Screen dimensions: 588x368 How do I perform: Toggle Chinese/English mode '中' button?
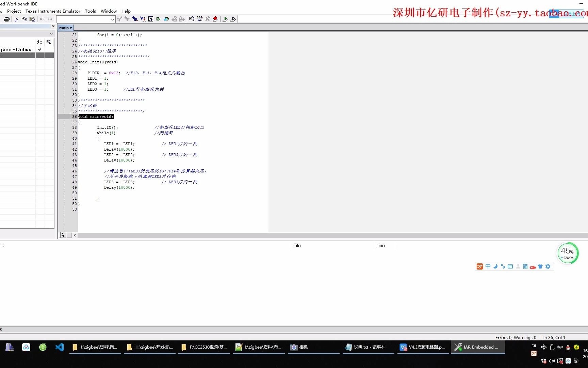click(488, 266)
